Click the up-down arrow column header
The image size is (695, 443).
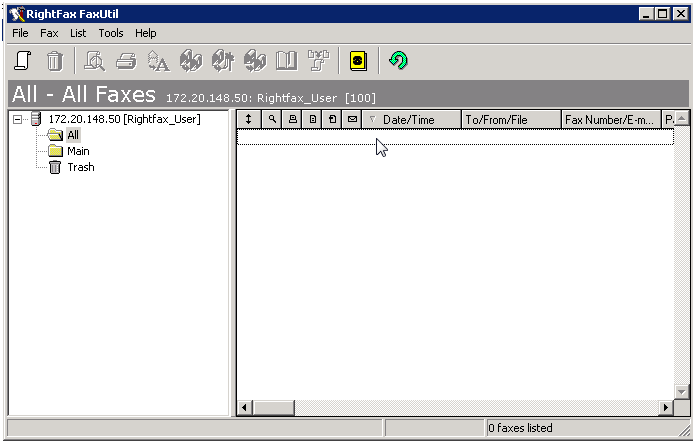coord(249,119)
